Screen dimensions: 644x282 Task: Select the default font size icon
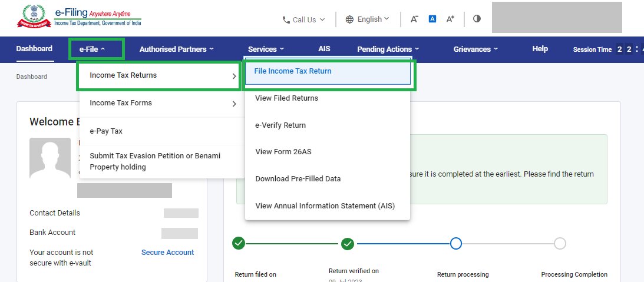(432, 19)
